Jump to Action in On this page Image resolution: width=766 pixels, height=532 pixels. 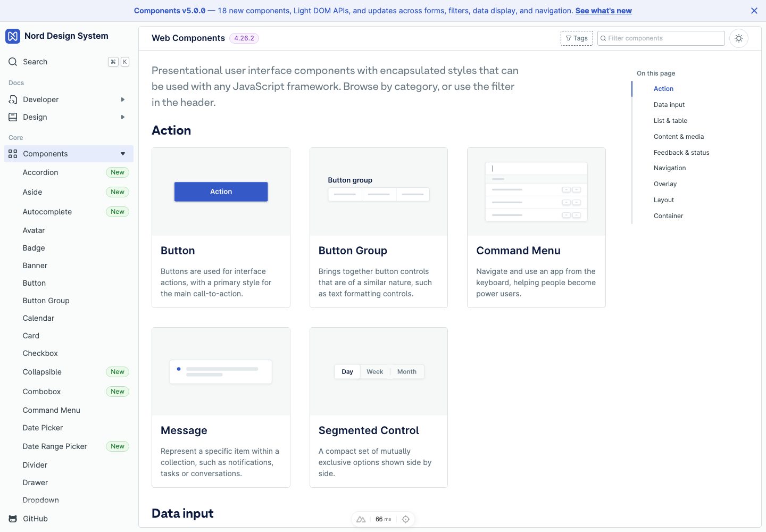click(x=663, y=89)
